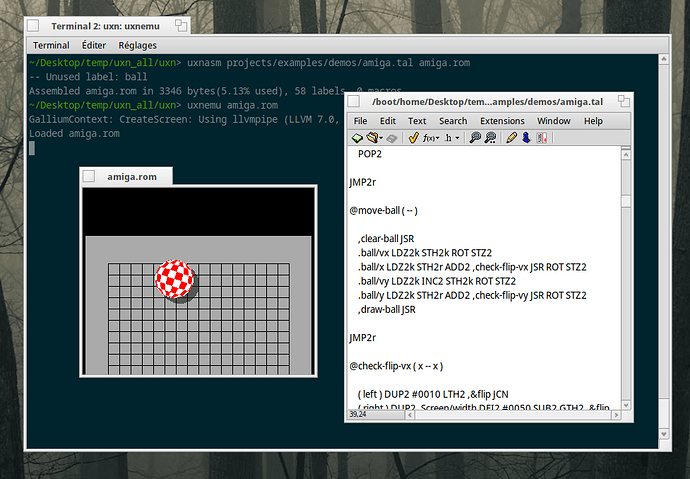Image resolution: width=690 pixels, height=479 pixels.
Task: Open the Éditer menu in Terminal window
Action: (x=94, y=45)
